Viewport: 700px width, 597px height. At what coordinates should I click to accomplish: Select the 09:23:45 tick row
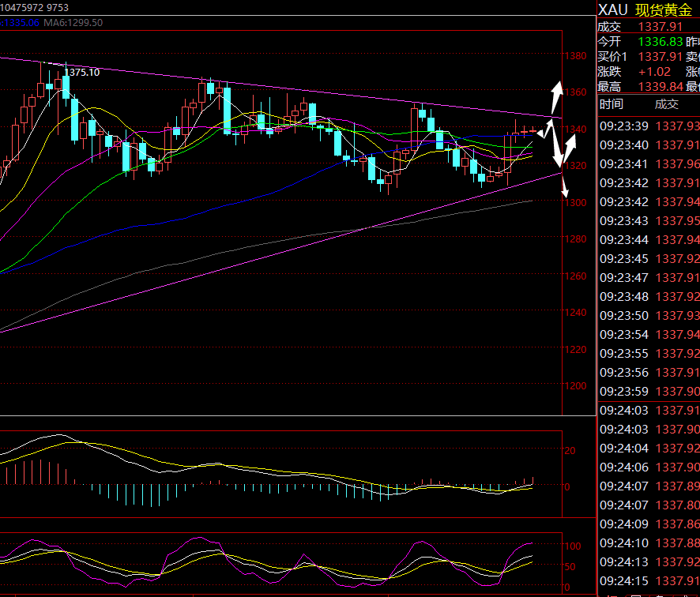click(x=649, y=259)
